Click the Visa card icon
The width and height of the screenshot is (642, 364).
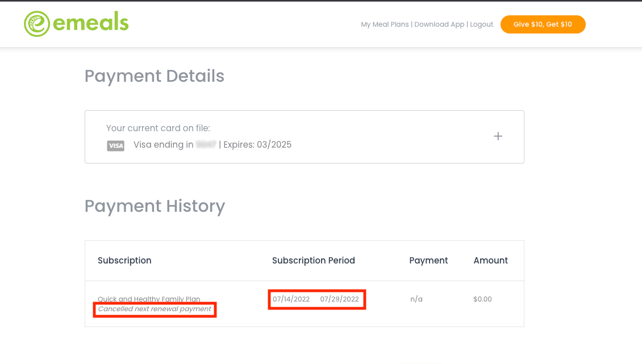point(115,146)
